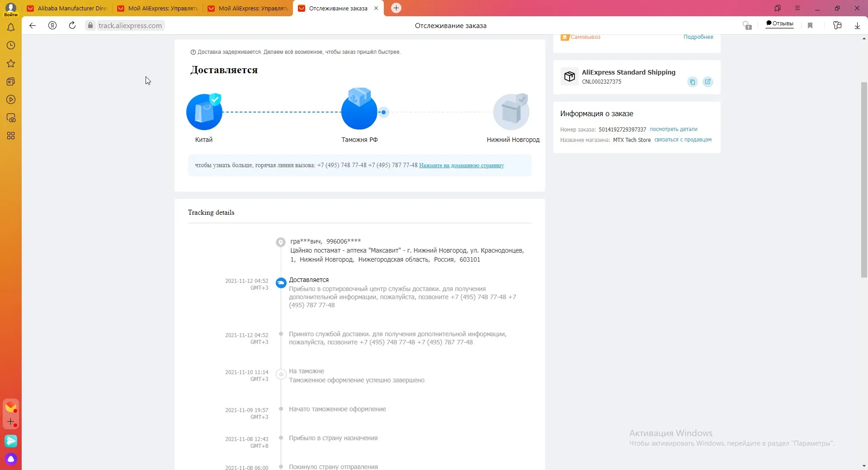This screenshot has height=470, width=868.
Task: Reload the tracking page
Action: click(x=72, y=26)
